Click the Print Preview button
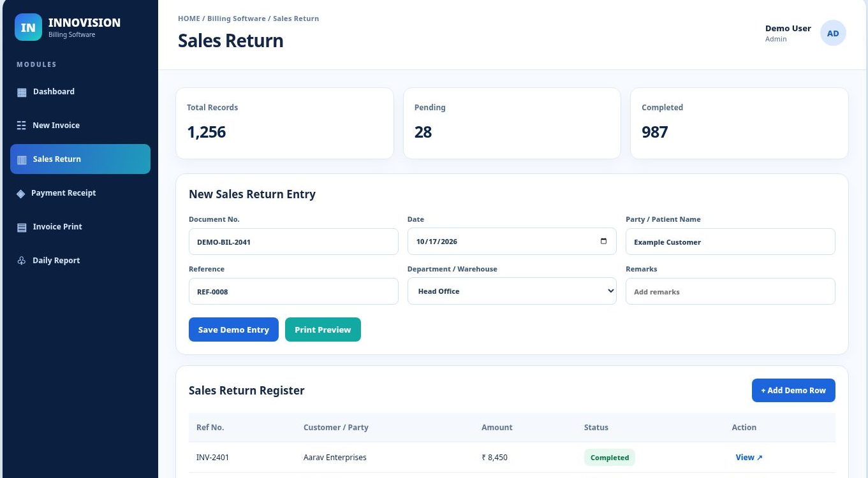 (323, 330)
